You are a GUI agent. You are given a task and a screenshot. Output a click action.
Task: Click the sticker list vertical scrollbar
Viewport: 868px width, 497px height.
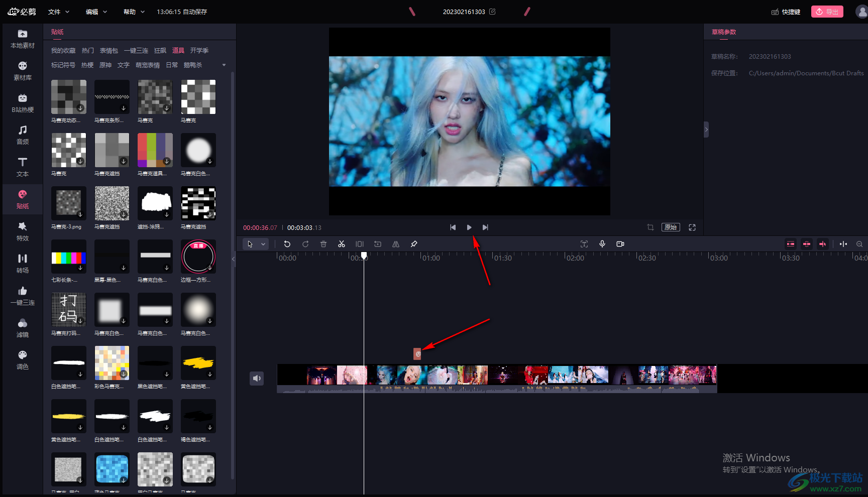(x=233, y=275)
